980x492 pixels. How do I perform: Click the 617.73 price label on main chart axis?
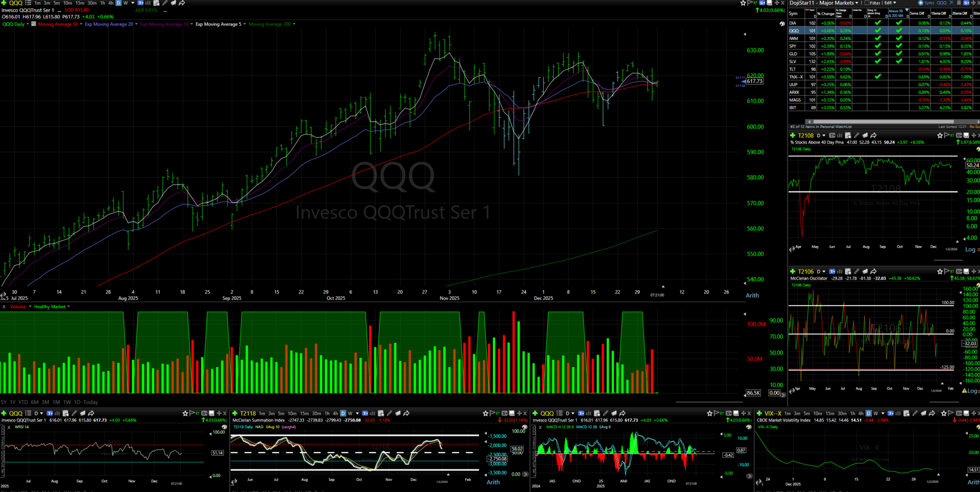click(754, 81)
